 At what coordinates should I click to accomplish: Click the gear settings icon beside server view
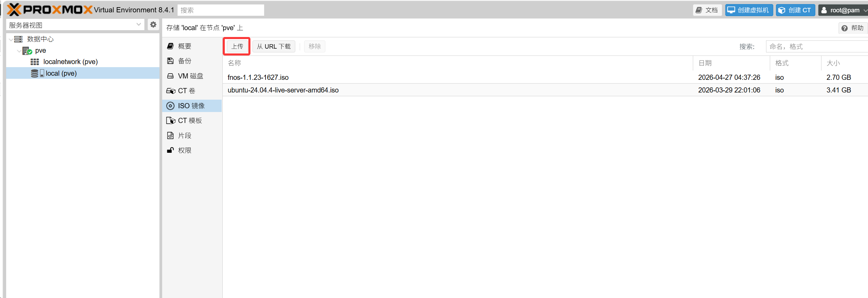153,25
